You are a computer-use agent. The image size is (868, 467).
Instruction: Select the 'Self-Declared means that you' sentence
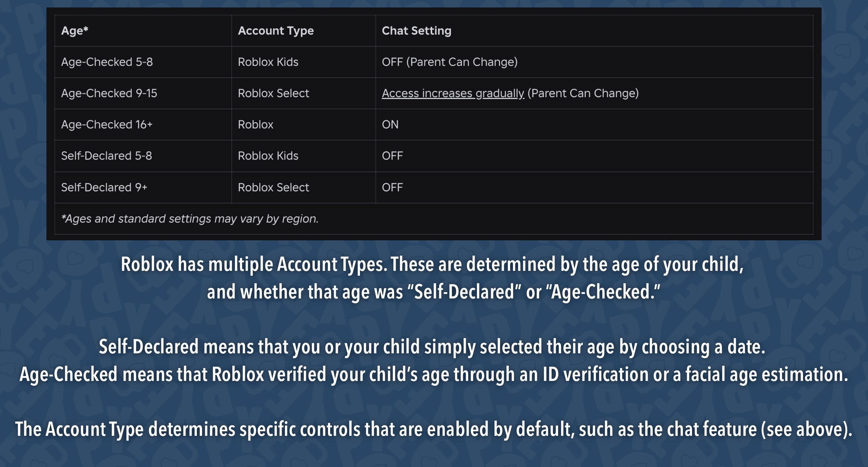432,347
